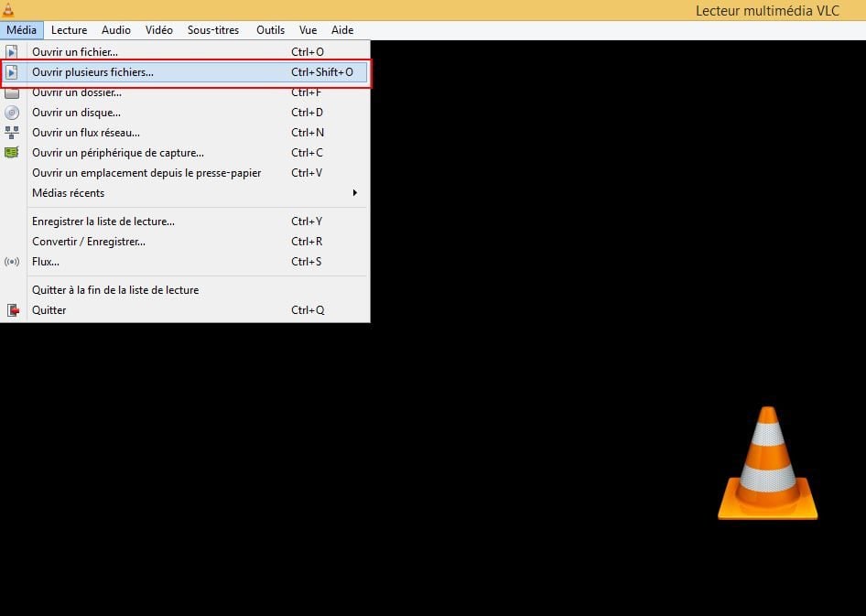Open the Aide menu
This screenshot has height=616, width=866.
pyautogui.click(x=342, y=30)
